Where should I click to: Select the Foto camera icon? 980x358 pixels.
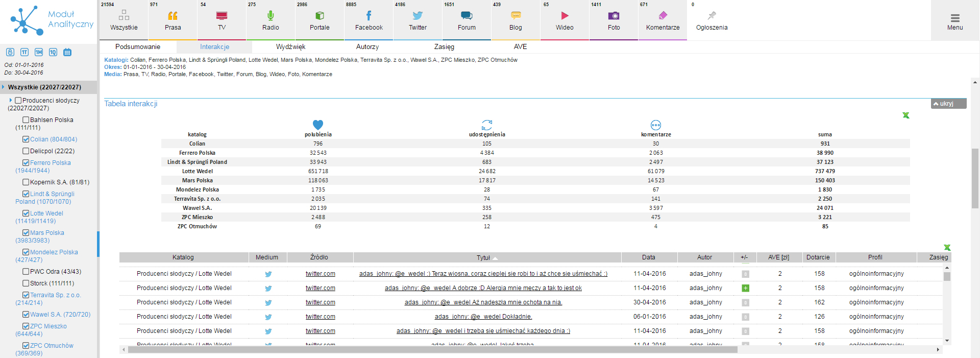pos(614,16)
